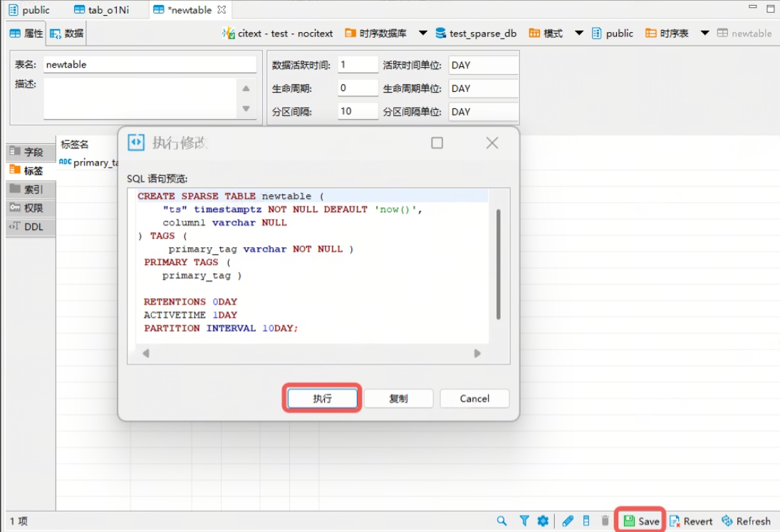Expand dropdown arrow after 时序表
Screen dimensions: 780x532
tap(705, 33)
